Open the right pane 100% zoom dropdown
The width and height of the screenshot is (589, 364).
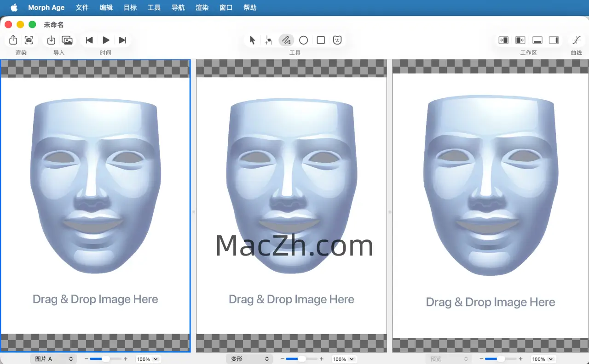point(542,359)
